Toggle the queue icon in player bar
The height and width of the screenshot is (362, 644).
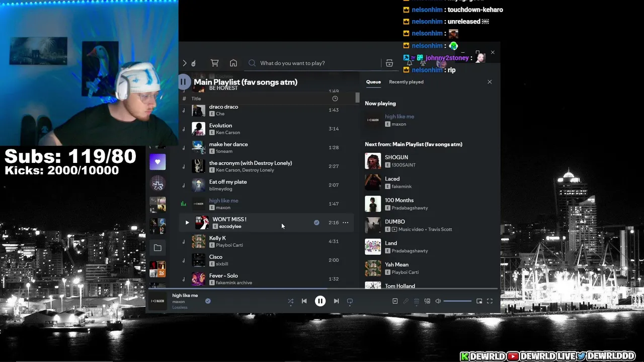tap(417, 301)
